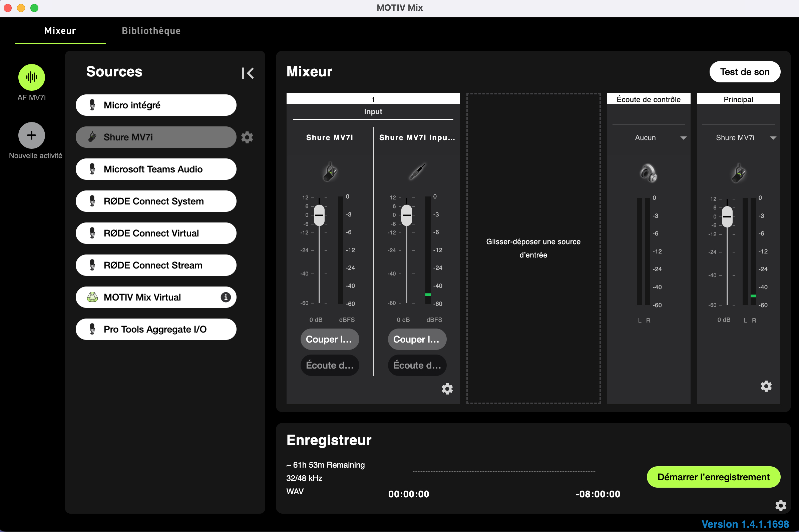
Task: Mute the Shure MV7i channel
Action: [x=329, y=339]
